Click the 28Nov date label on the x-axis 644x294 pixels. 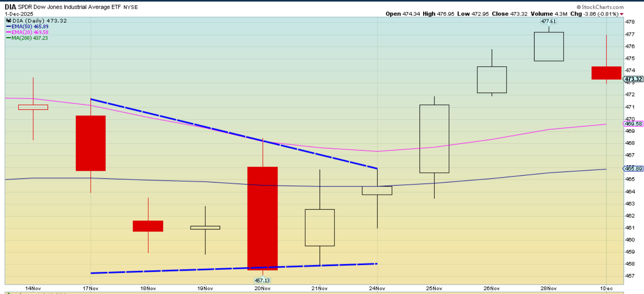click(548, 288)
